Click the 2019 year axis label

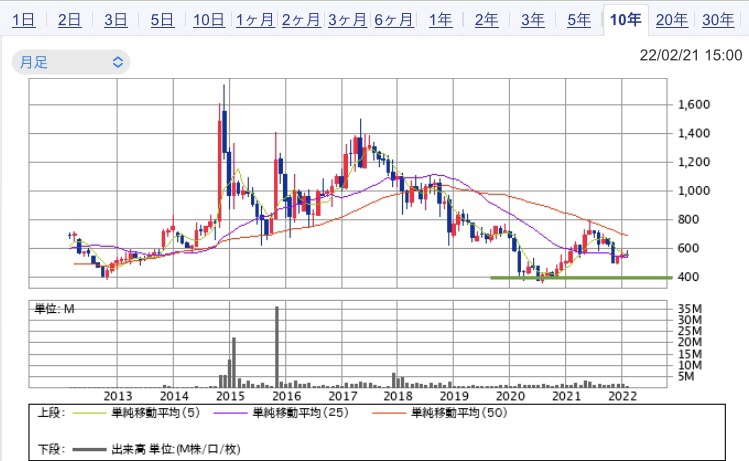[x=454, y=396]
